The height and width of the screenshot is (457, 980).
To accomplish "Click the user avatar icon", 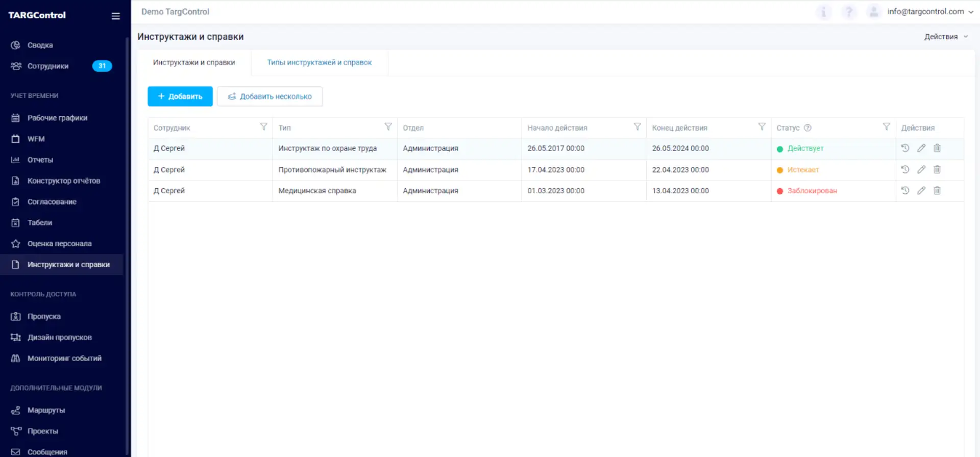I will [x=874, y=12].
